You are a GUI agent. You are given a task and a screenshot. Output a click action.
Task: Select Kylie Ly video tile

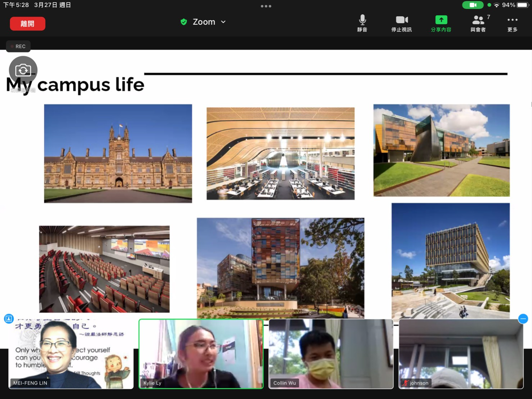(x=201, y=354)
